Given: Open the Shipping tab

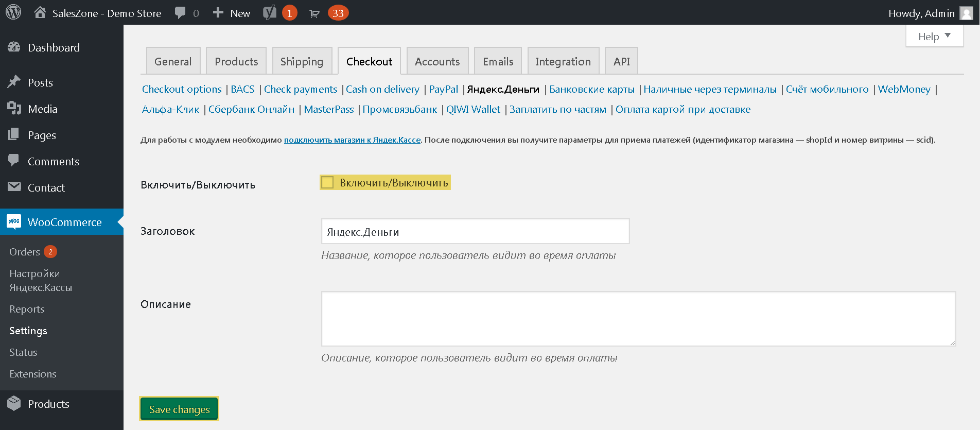Looking at the screenshot, I should [302, 61].
